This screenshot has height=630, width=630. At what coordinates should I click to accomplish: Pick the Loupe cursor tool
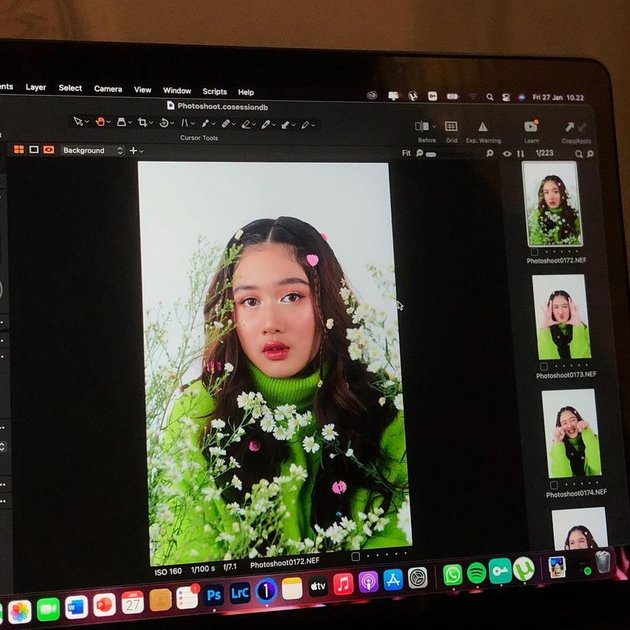(x=121, y=122)
